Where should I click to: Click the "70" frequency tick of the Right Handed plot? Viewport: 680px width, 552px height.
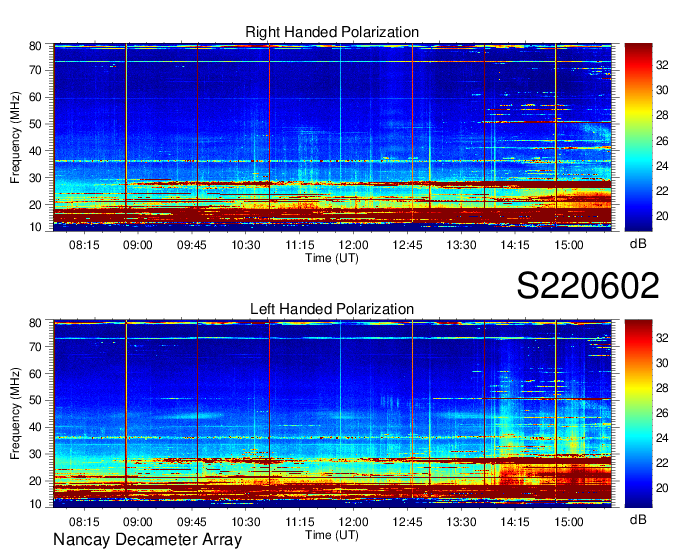[35, 70]
